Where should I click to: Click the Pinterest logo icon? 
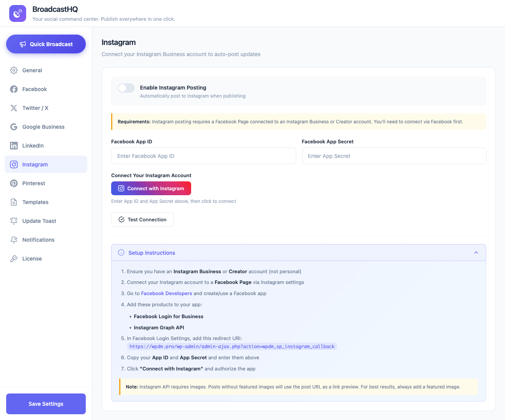(14, 183)
